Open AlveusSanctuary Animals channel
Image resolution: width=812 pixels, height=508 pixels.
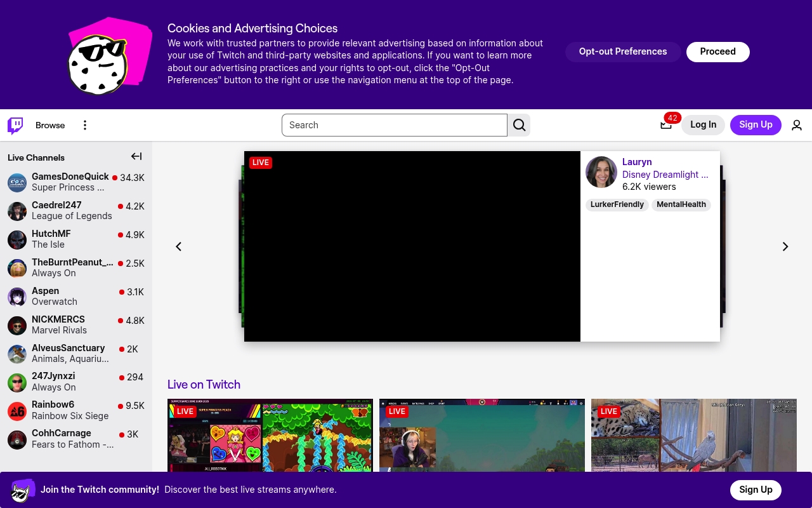coord(76,354)
